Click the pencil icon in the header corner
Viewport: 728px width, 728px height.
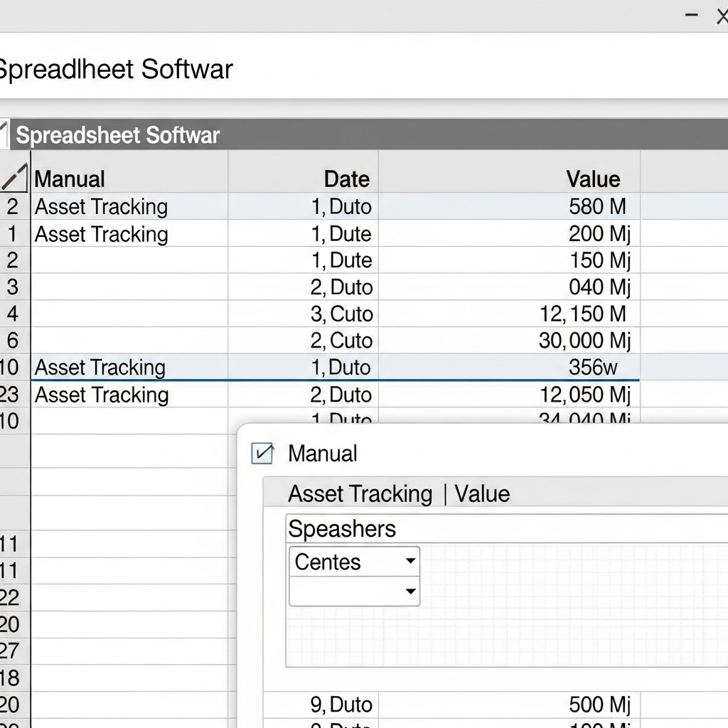(x=14, y=178)
